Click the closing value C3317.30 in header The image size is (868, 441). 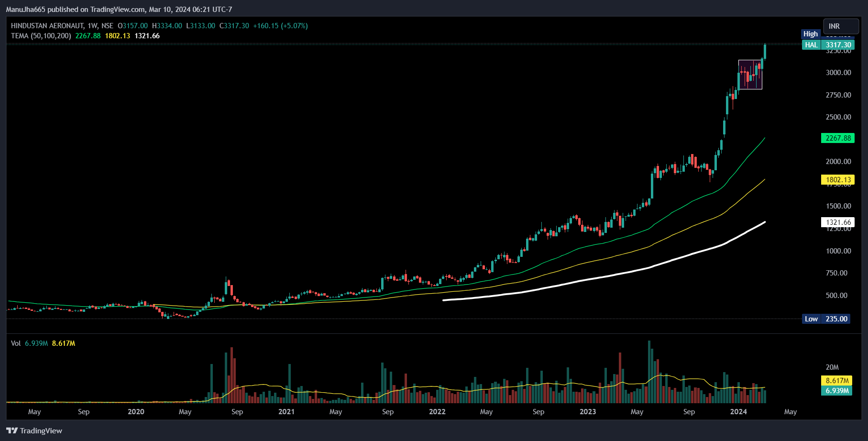(x=234, y=26)
